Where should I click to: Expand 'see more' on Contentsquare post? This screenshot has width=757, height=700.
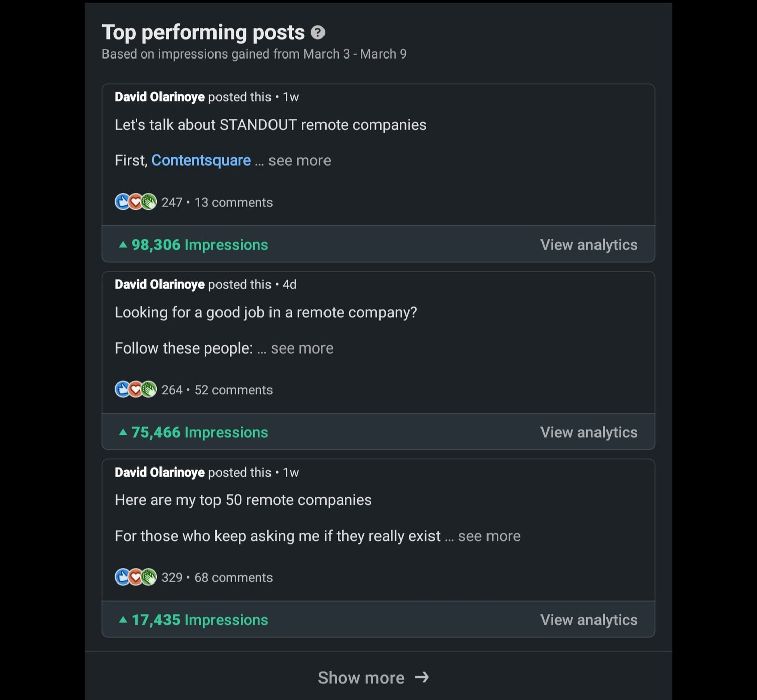pos(300,160)
